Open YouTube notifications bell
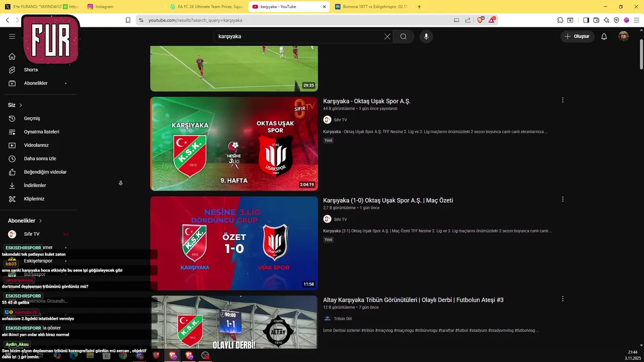 [x=604, y=36]
